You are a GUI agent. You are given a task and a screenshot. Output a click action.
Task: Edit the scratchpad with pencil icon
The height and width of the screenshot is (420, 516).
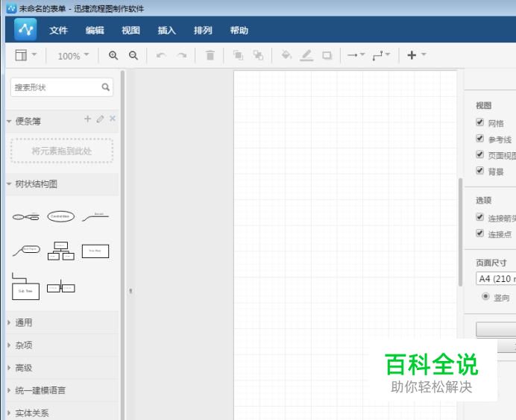point(100,119)
